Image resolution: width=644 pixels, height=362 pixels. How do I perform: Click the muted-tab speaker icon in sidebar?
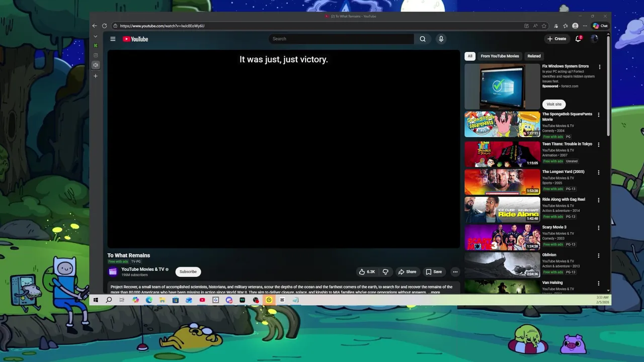[96, 65]
